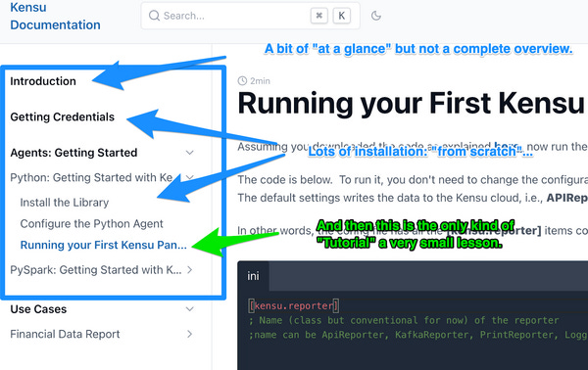Click the K shortcut key badge
Viewport: 588px width, 370px height.
click(342, 16)
